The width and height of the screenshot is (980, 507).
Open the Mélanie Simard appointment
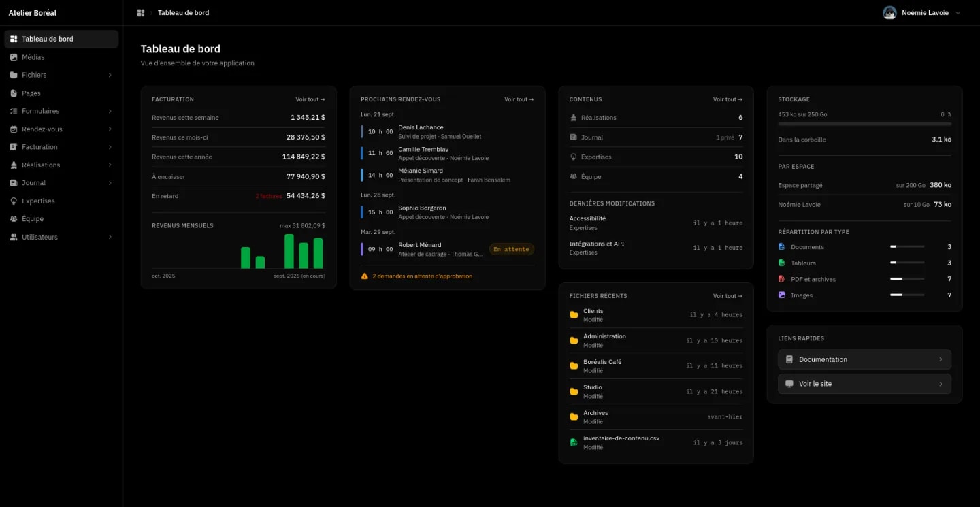pos(447,175)
